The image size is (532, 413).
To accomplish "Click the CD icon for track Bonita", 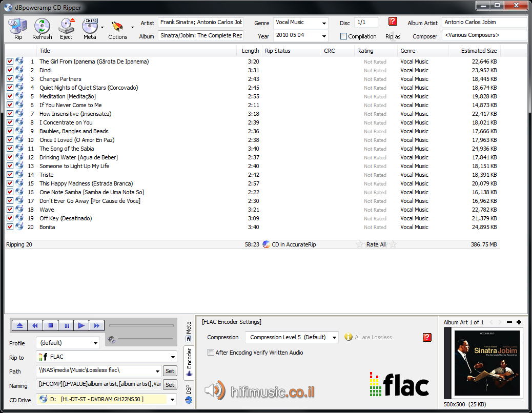I will pyautogui.click(x=19, y=226).
